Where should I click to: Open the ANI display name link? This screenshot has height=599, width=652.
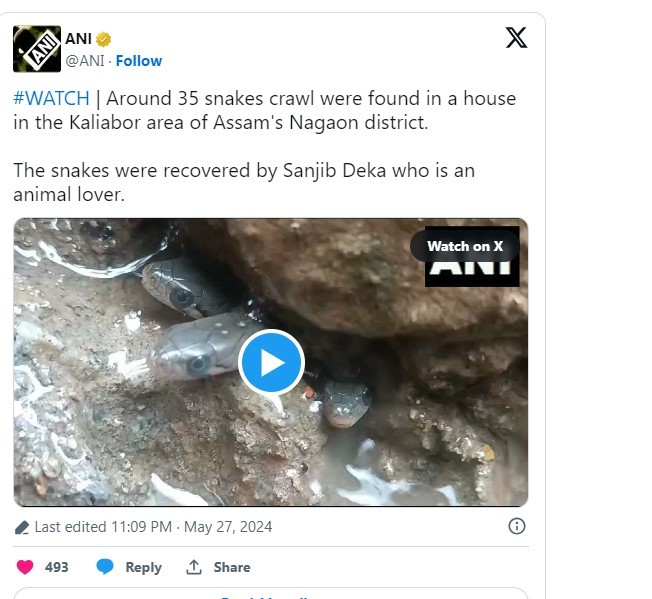pyautogui.click(x=78, y=39)
